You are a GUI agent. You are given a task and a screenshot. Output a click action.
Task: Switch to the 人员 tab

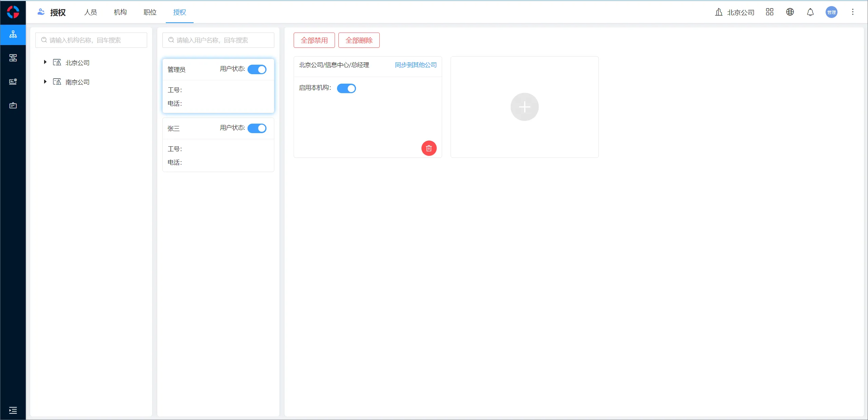click(91, 12)
